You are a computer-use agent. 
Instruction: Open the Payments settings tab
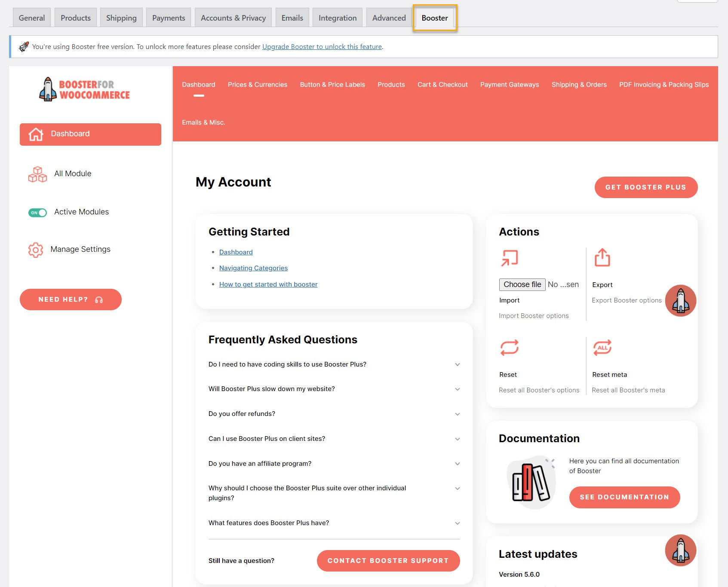[168, 18]
